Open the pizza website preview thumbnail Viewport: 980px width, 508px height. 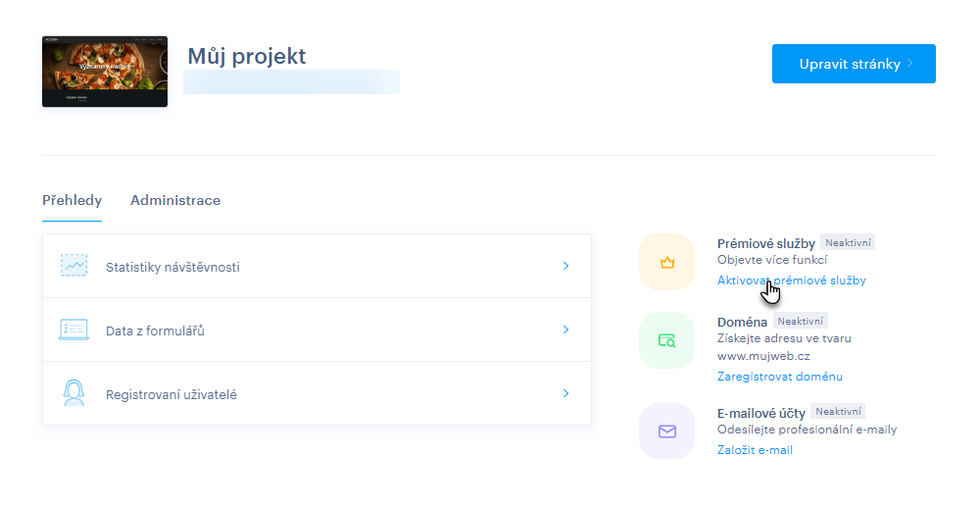click(x=105, y=72)
